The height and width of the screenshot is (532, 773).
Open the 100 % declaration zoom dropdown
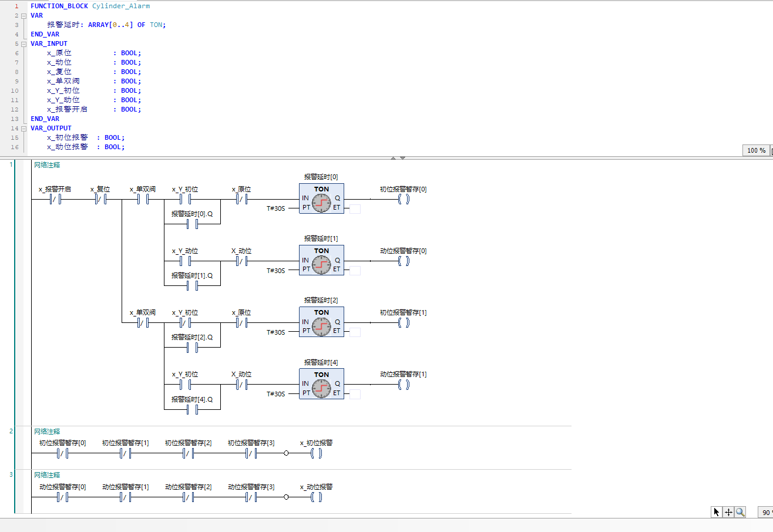pyautogui.click(x=757, y=150)
